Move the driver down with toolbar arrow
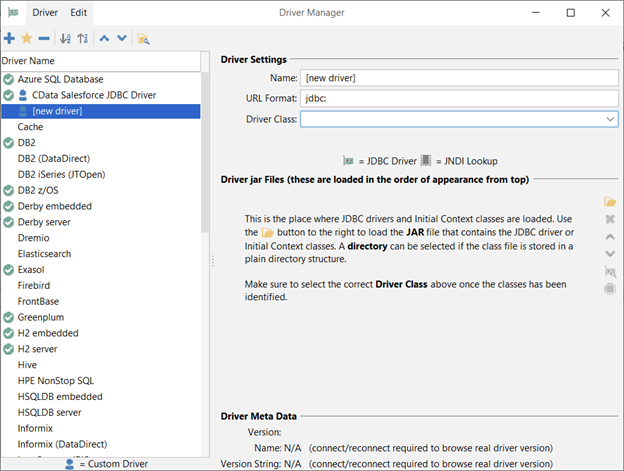 [121, 38]
